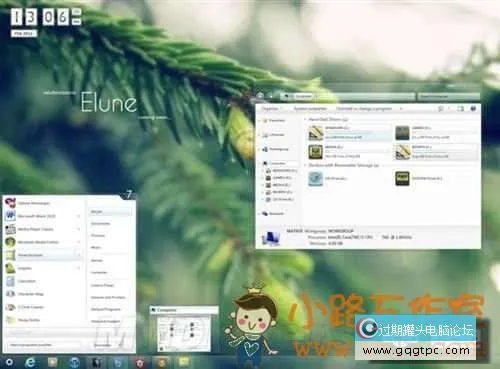
Task: Select the local disk (C:) drive tile
Action: [x=348, y=132]
